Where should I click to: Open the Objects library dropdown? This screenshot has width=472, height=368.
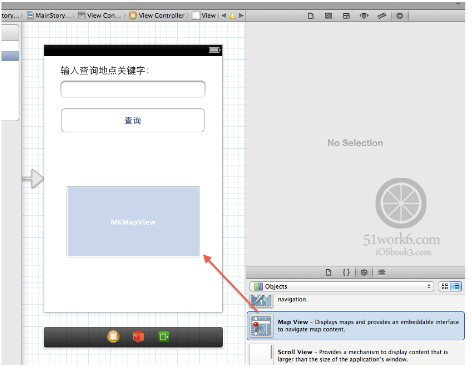(341, 286)
